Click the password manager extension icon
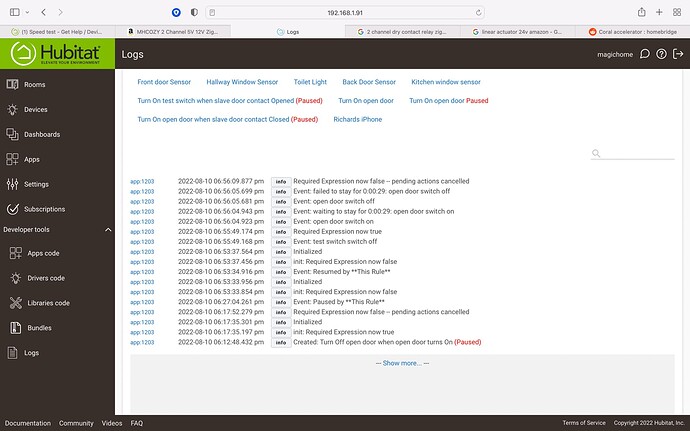Image resolution: width=690 pixels, height=431 pixels. (176, 12)
